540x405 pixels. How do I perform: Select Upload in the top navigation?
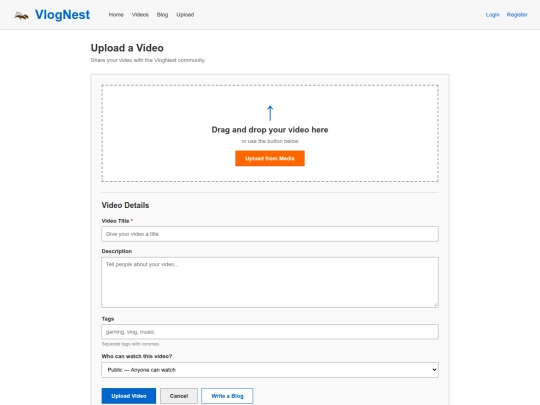pos(185,15)
